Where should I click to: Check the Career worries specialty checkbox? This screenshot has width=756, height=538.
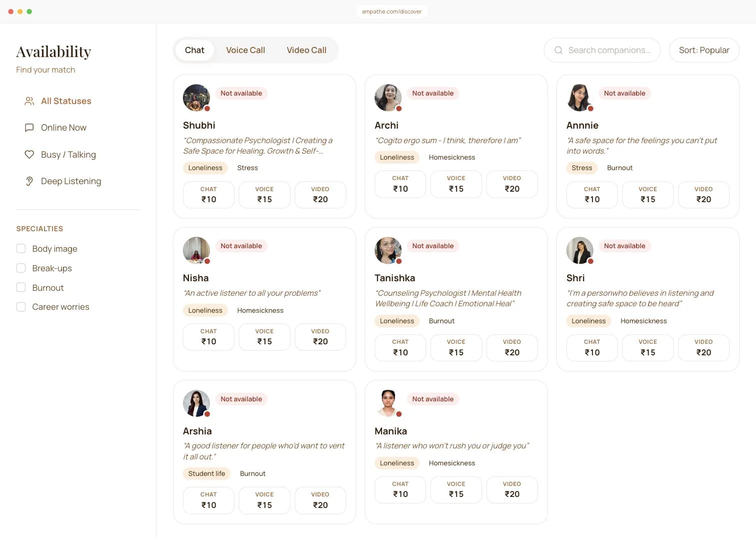pyautogui.click(x=21, y=307)
